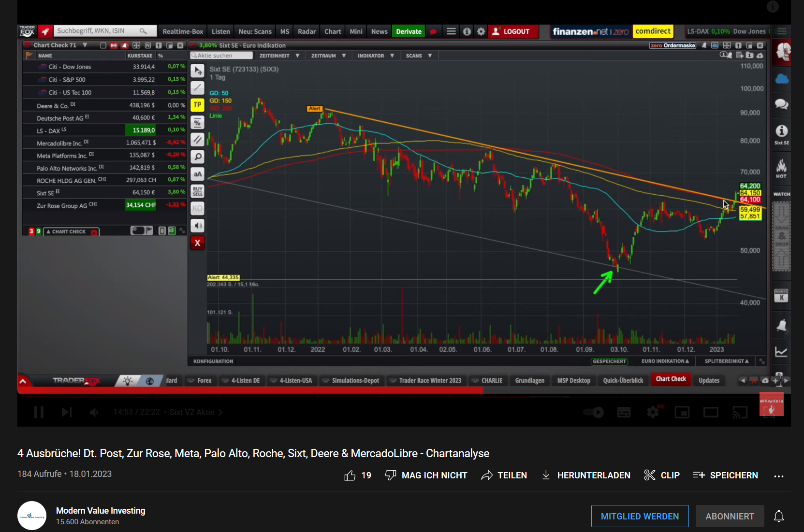Click the bell icon in chart title bar

(x=704, y=45)
